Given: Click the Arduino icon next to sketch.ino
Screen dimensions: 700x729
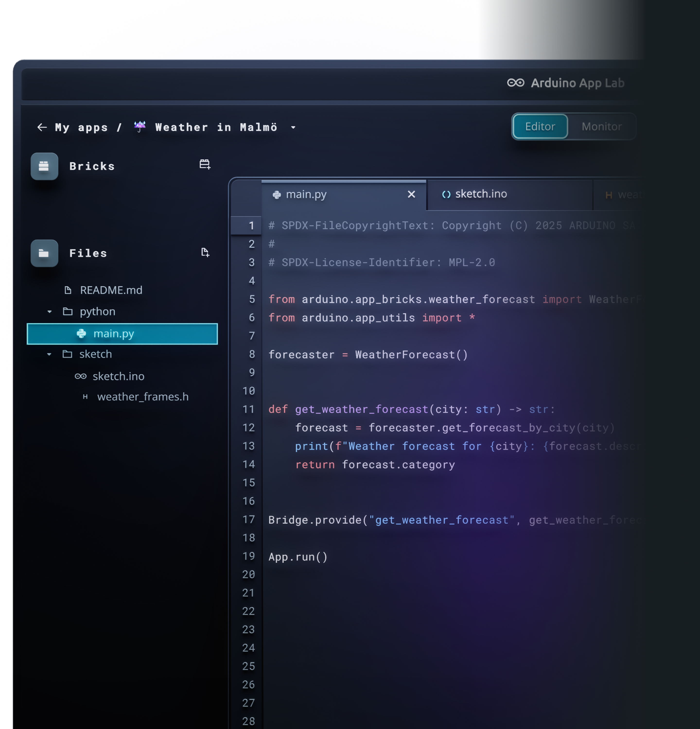Looking at the screenshot, I should click(81, 376).
